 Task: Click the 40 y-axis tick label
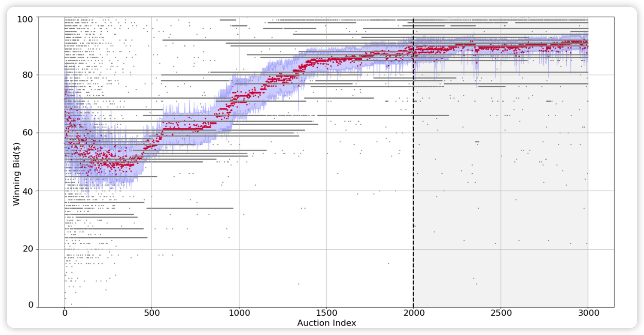pyautogui.click(x=28, y=191)
